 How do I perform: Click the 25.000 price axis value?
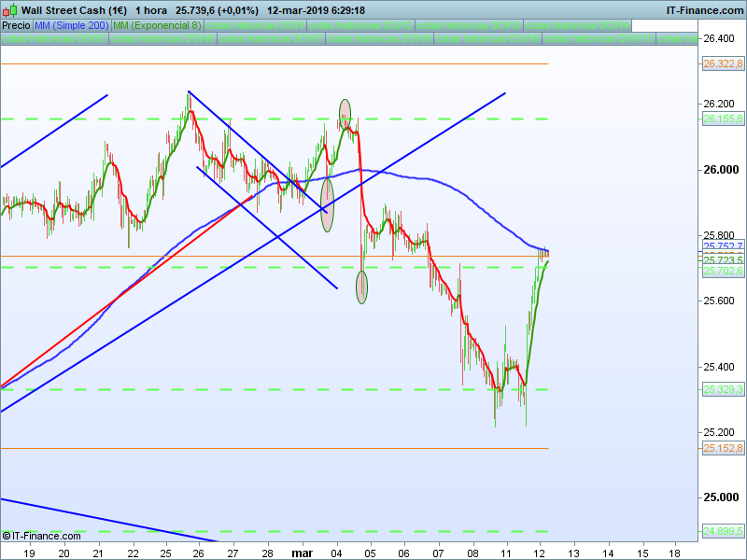(x=721, y=497)
